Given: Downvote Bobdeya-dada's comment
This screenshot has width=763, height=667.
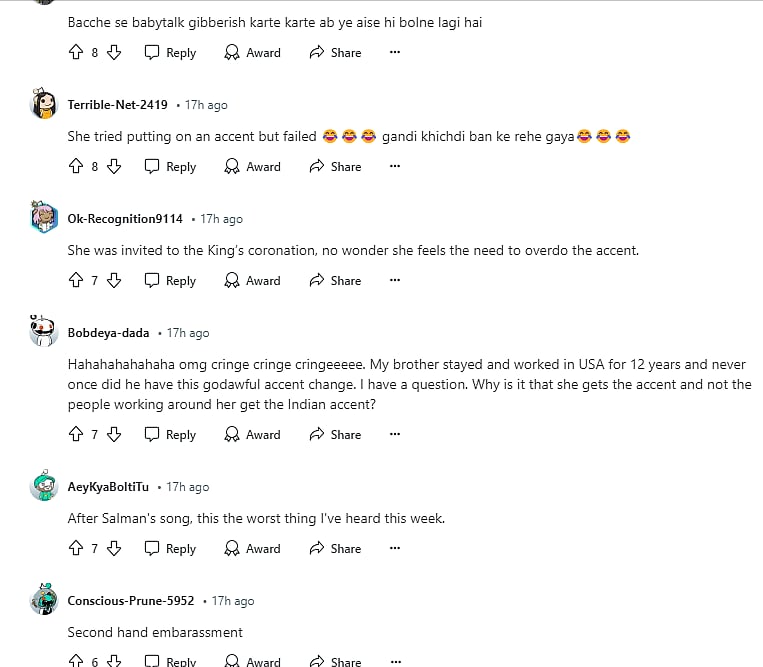Looking at the screenshot, I should point(114,435).
